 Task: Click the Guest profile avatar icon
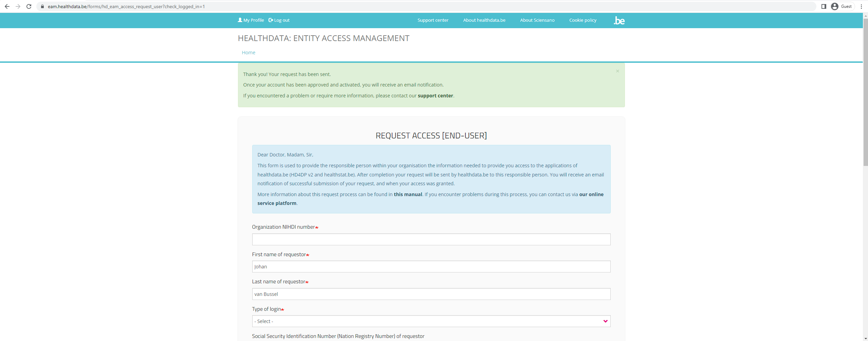tap(835, 6)
